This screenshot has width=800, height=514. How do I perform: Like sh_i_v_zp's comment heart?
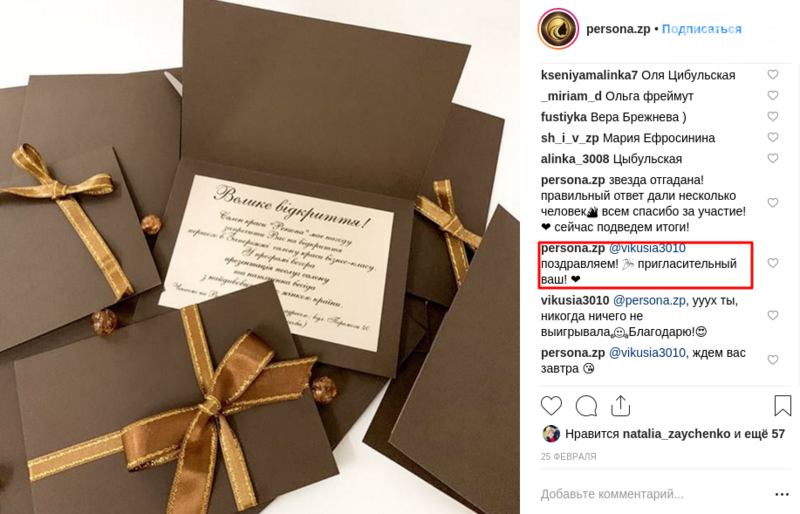click(773, 137)
